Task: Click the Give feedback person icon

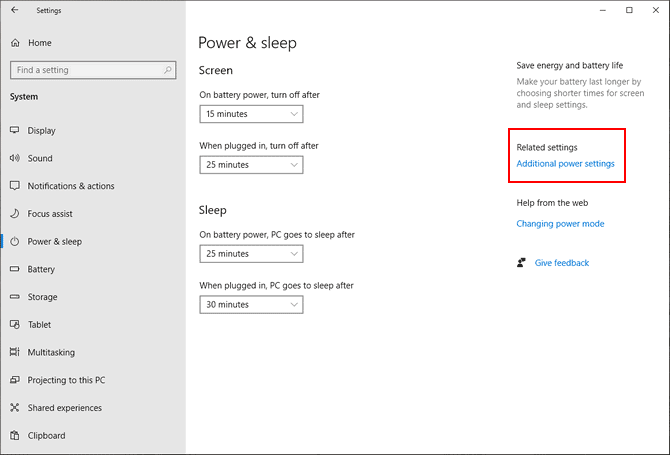Action: pyautogui.click(x=522, y=263)
